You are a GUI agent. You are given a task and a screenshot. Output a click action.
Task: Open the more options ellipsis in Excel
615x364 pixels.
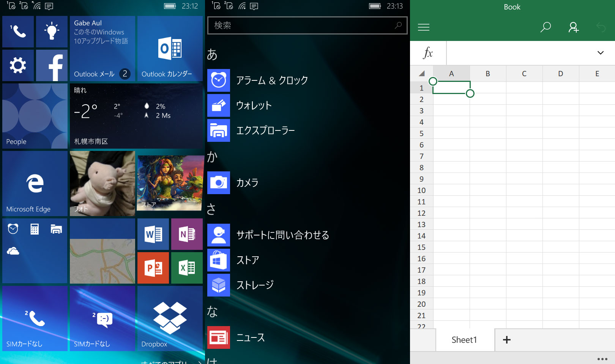[602, 359]
